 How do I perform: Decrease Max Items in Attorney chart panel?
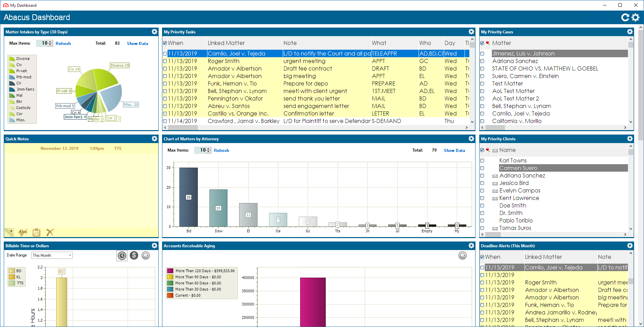[208, 152]
